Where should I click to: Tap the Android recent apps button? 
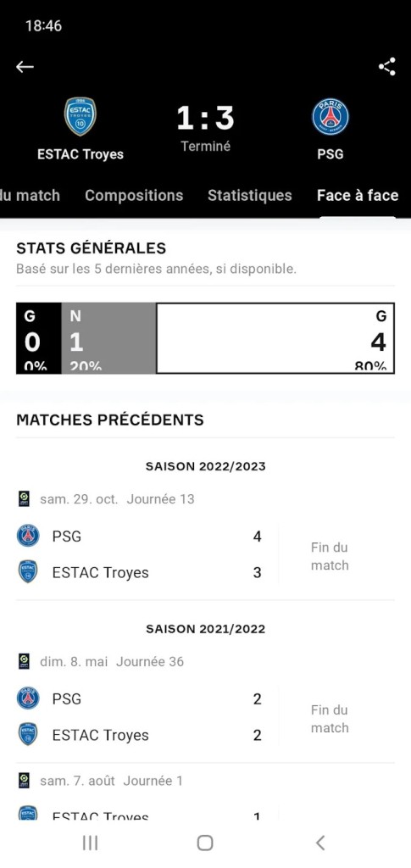[x=90, y=843]
